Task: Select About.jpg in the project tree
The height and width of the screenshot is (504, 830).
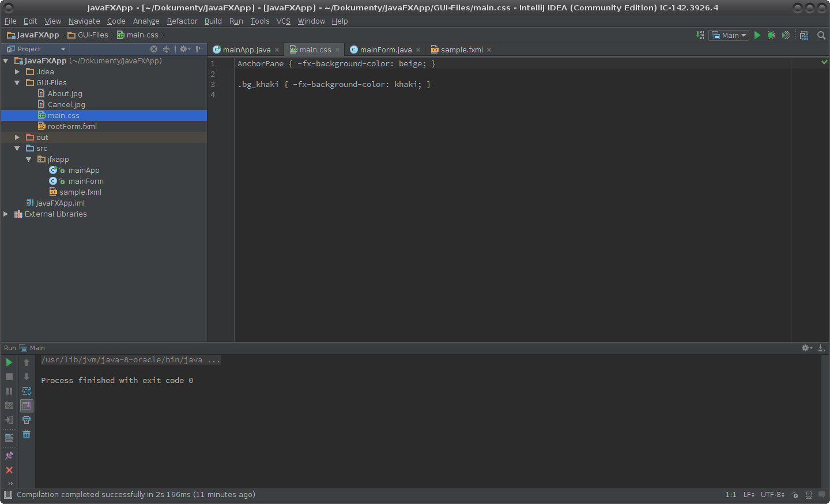Action: pos(65,94)
